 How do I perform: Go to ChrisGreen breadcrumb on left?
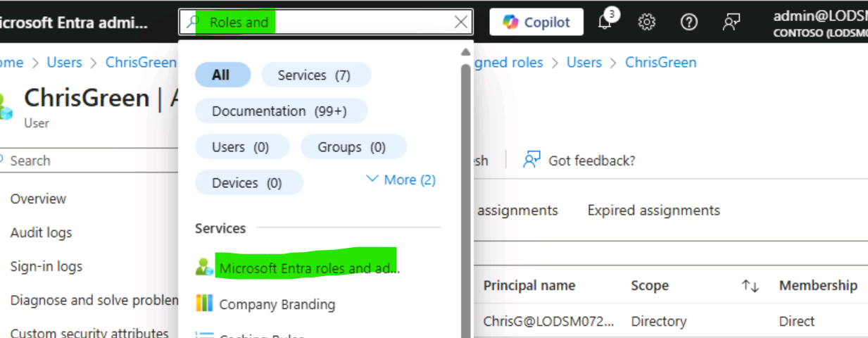141,62
